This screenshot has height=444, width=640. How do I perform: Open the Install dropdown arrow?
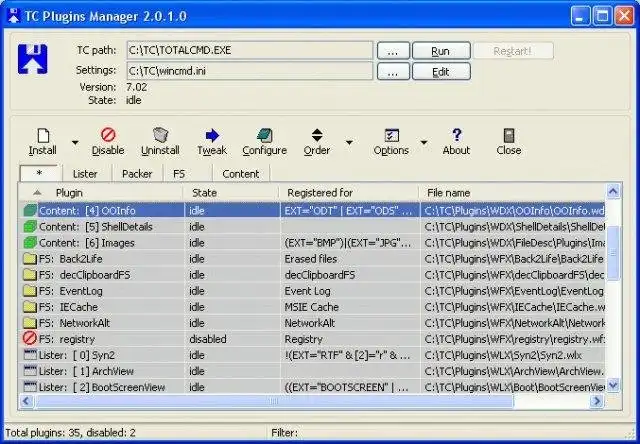pos(75,142)
